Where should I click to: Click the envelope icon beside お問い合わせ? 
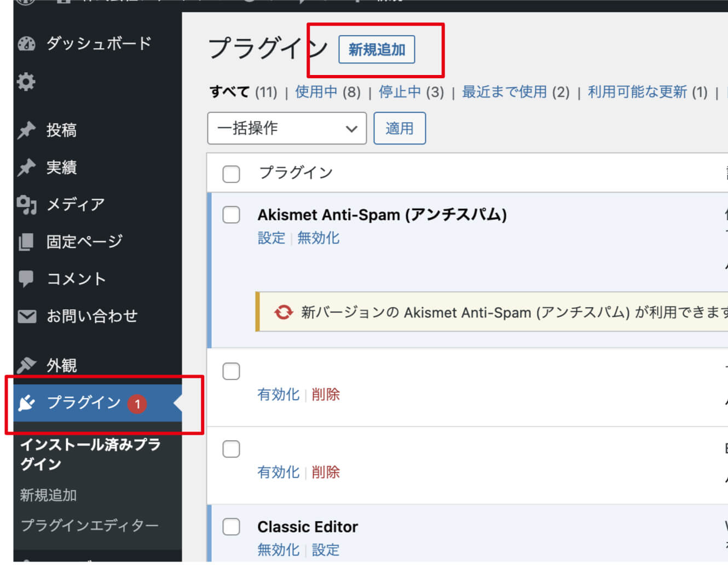point(26,316)
